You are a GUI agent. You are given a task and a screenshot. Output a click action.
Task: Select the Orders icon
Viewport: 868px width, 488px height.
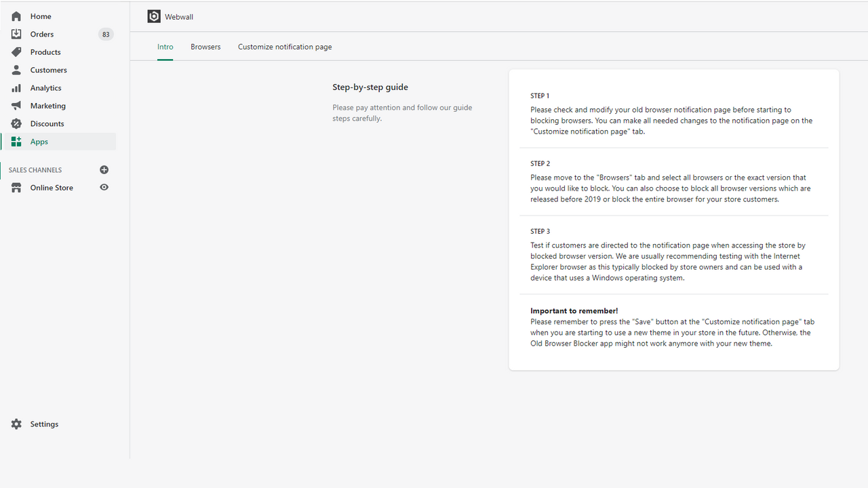pos(16,34)
